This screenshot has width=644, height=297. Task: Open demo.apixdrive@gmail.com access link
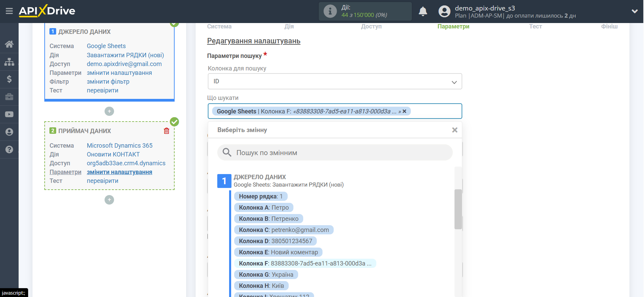point(124,64)
